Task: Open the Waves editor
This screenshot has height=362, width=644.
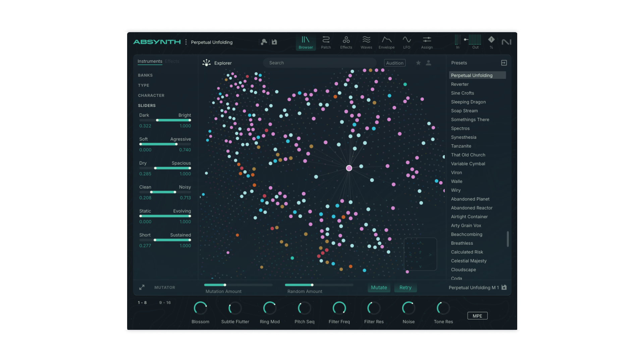Action: (x=366, y=43)
